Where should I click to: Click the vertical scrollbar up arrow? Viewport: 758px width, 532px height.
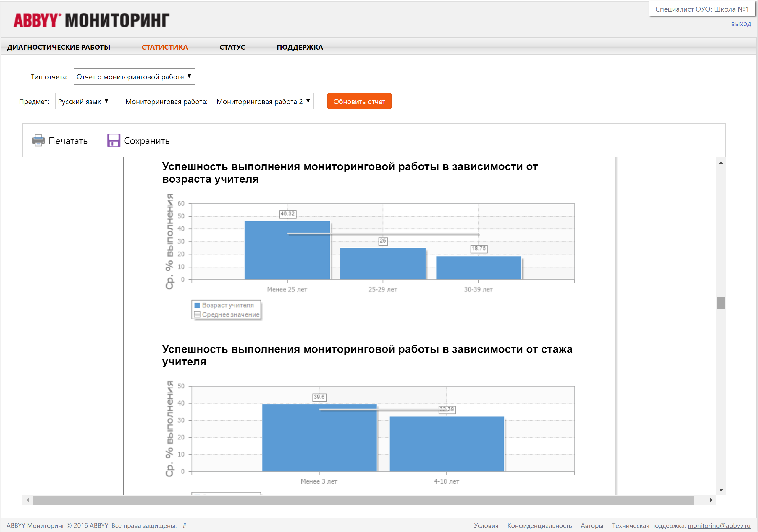721,163
